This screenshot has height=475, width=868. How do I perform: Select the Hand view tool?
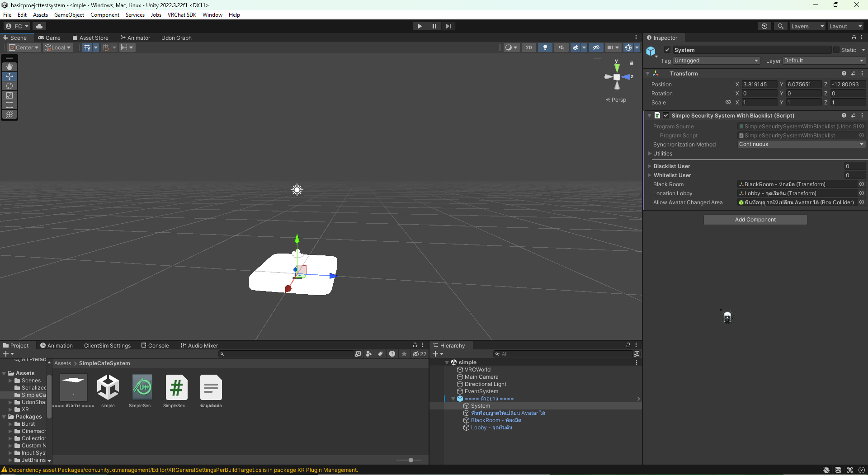[x=9, y=67]
